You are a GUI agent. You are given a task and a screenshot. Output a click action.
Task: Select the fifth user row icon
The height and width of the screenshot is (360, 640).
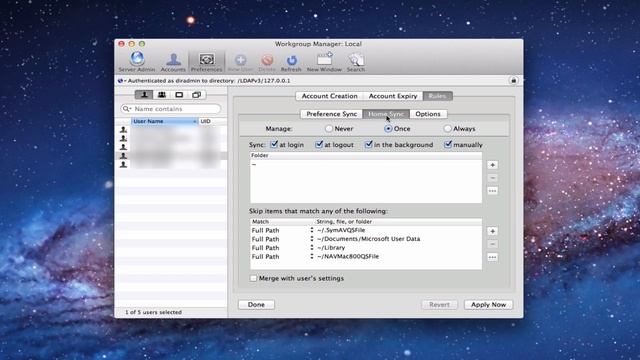(123, 164)
